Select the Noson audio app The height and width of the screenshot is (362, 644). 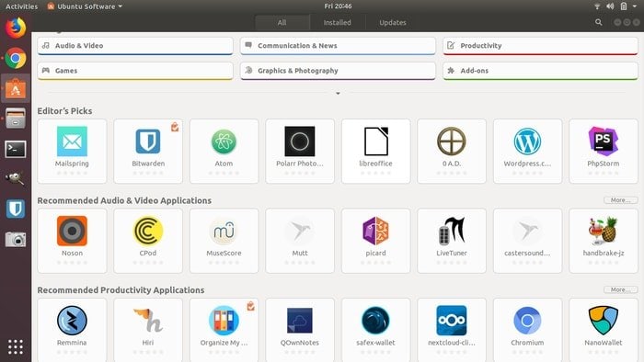click(72, 241)
